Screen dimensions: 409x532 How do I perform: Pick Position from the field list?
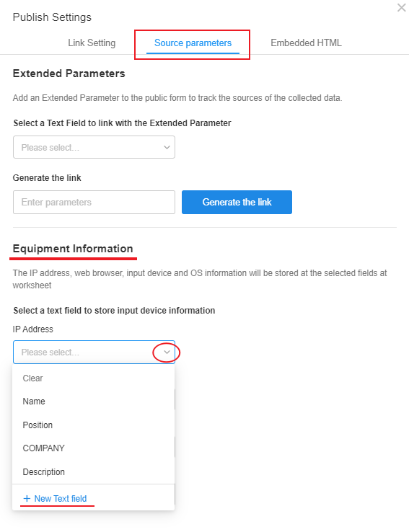pos(93,425)
